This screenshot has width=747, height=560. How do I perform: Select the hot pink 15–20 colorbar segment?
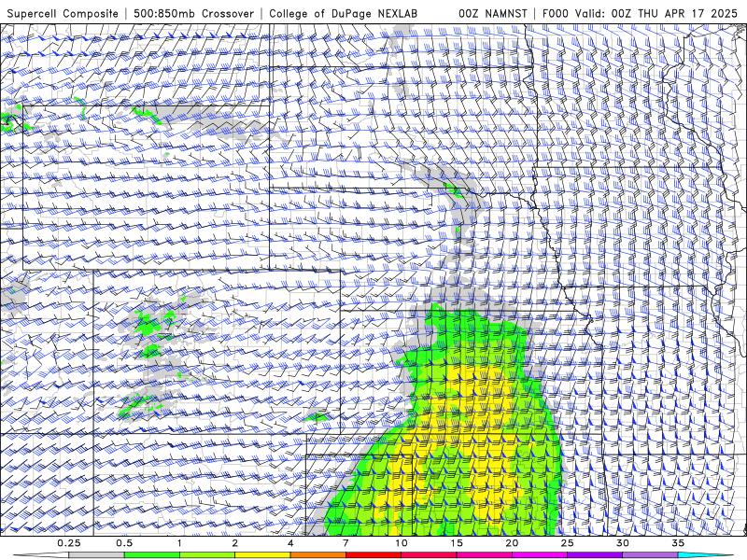(484, 555)
